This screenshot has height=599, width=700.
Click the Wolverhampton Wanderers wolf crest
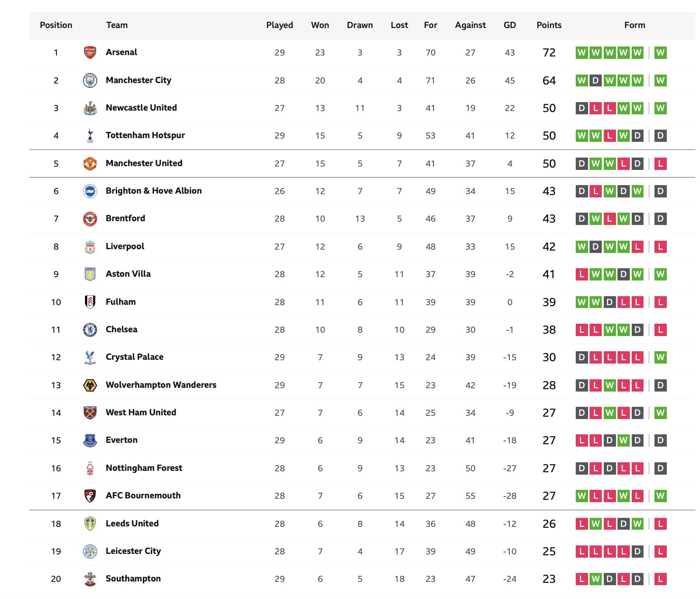point(90,385)
